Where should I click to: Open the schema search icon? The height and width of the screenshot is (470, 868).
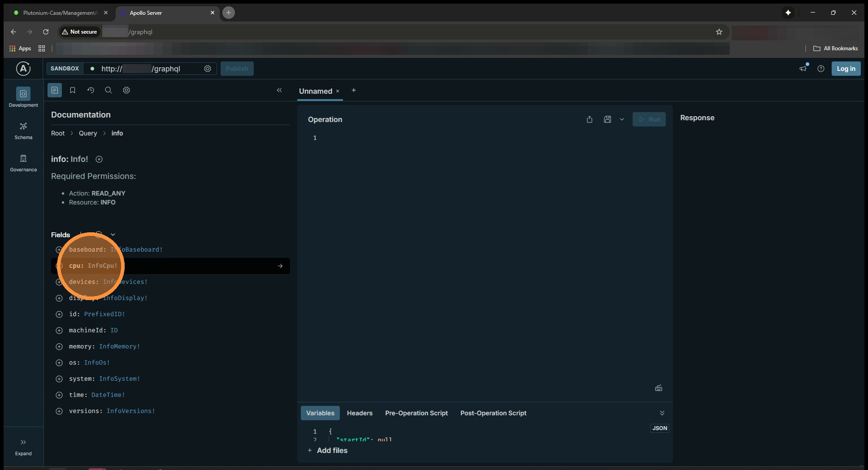(108, 90)
